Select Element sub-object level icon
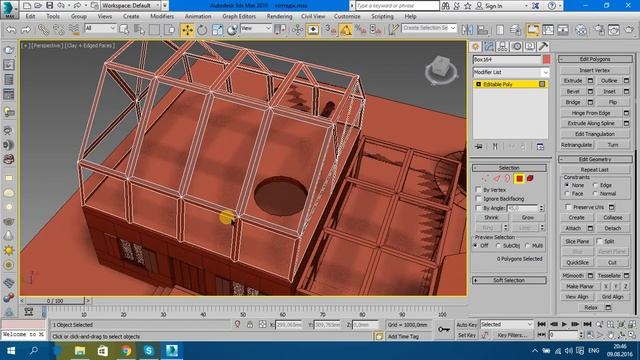 [530, 178]
